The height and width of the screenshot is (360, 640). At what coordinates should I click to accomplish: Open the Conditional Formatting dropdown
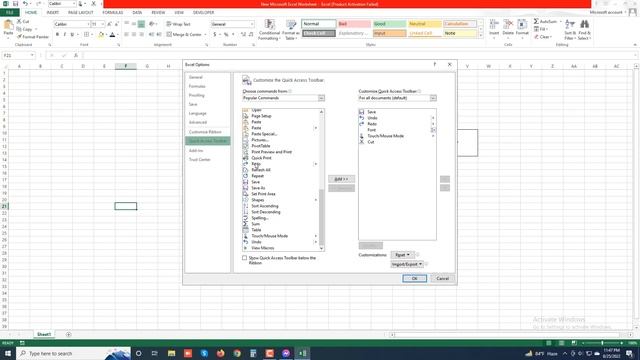coord(269,29)
